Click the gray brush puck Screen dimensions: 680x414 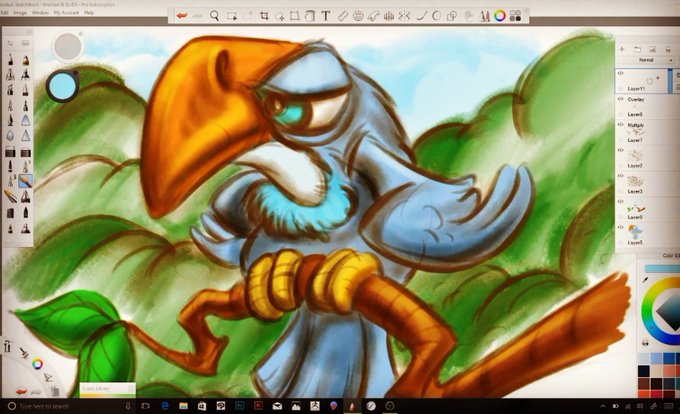coord(68,46)
